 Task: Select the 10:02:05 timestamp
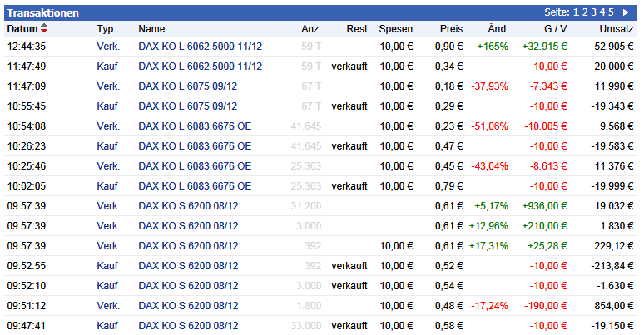27,185
